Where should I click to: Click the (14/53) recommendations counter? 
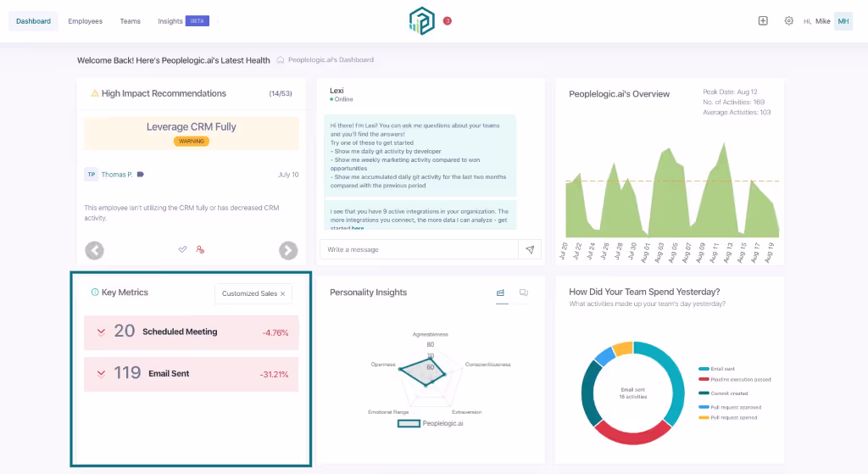click(281, 93)
